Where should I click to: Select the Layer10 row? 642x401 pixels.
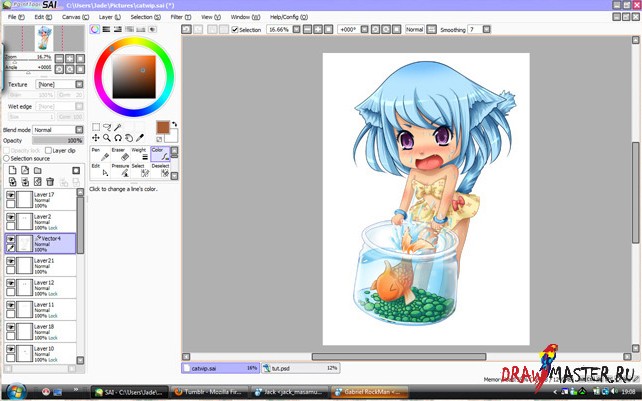pyautogui.click(x=41, y=353)
